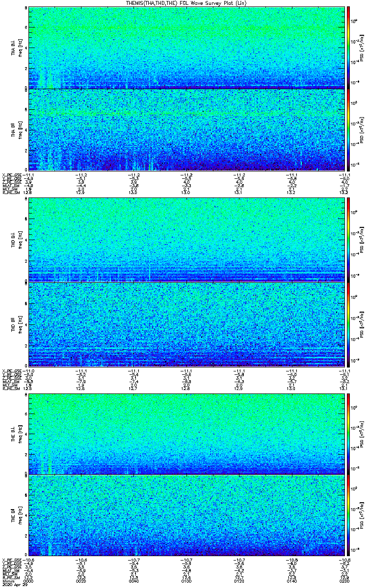The width and height of the screenshot is (368, 588).
Task: Click the THD B-parallel freq [Hz] axis label
Action: click(20, 325)
